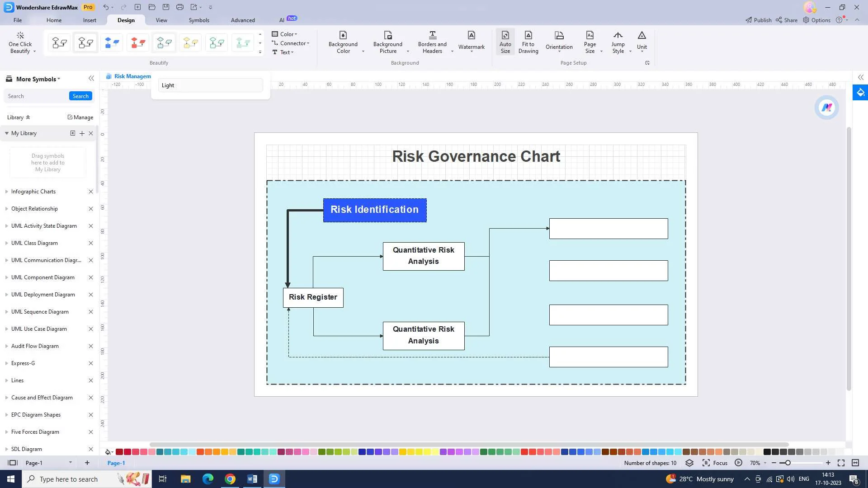Click the Jump Style icon
868x488 pixels.
[618, 41]
